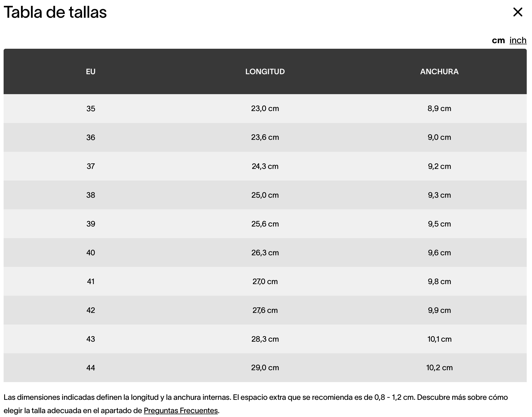
Task: Click the 8,9 cm width cell
Action: click(439, 109)
